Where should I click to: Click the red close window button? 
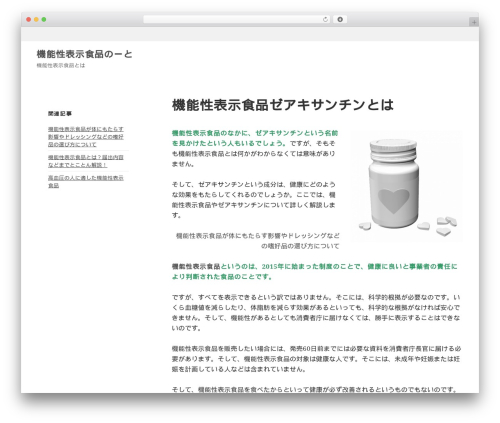pos(29,19)
